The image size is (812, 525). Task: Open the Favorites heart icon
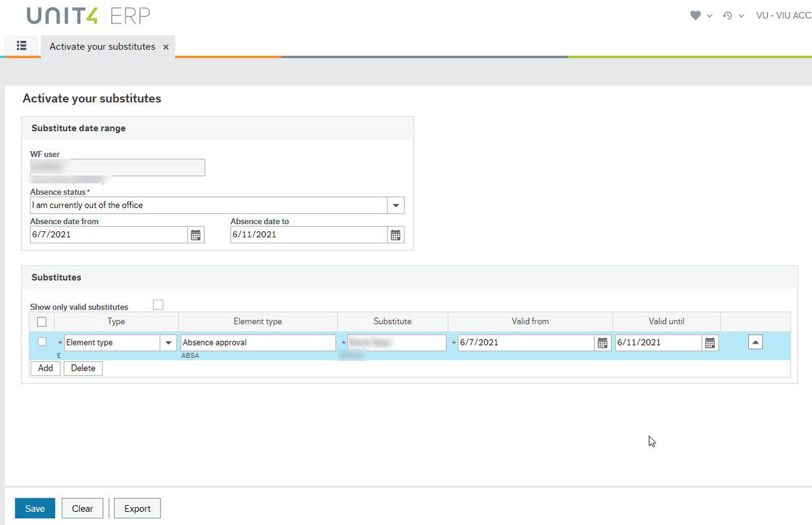click(x=695, y=15)
